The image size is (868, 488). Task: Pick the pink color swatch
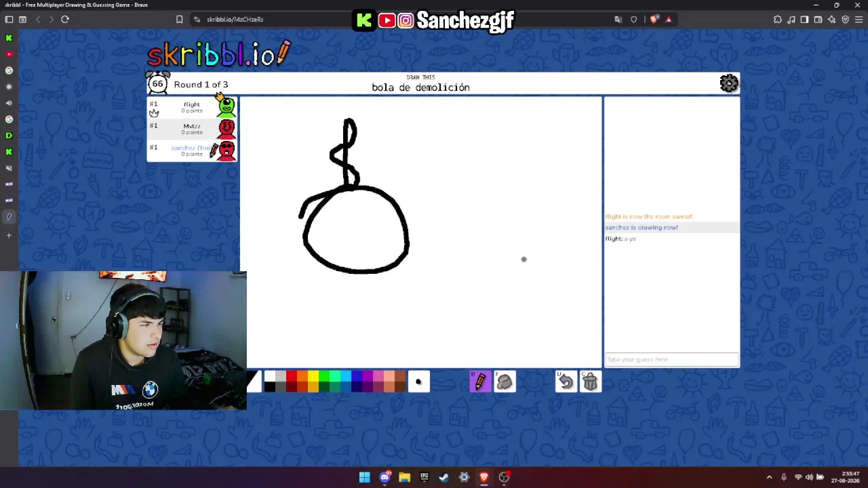[378, 376]
